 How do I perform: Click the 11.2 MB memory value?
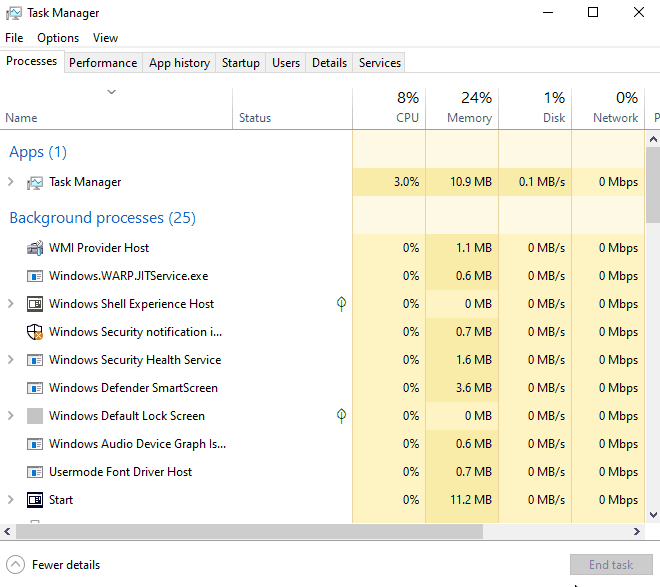click(471, 500)
